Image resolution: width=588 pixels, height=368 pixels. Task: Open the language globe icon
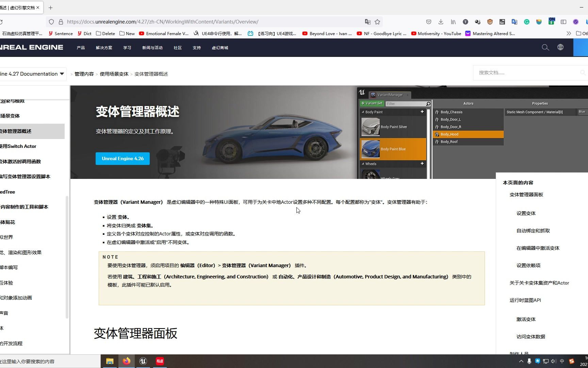560,47
